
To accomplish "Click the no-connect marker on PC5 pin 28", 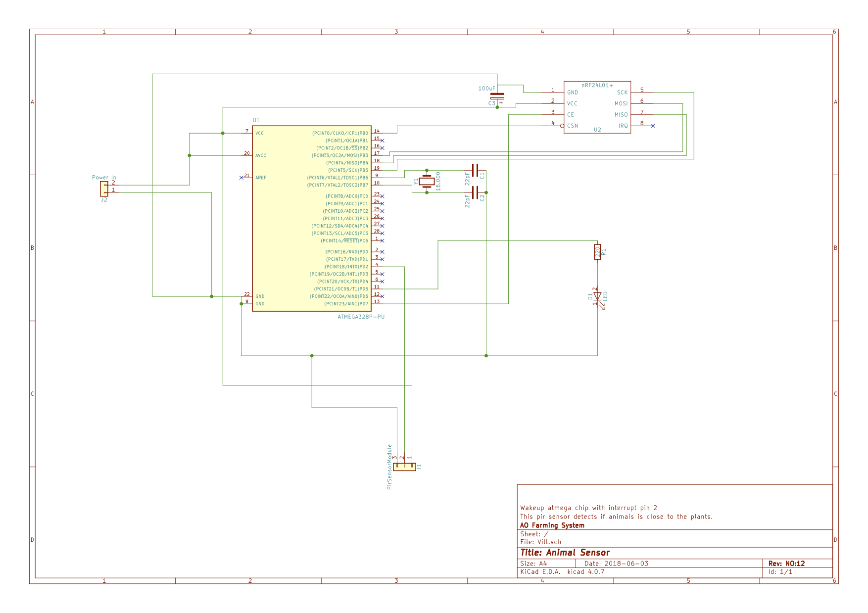I will tap(382, 233).
